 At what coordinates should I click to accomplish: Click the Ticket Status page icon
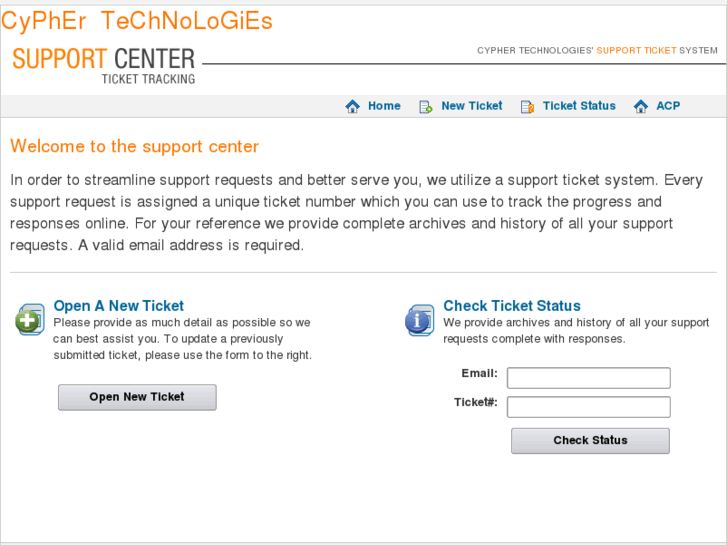click(x=527, y=106)
